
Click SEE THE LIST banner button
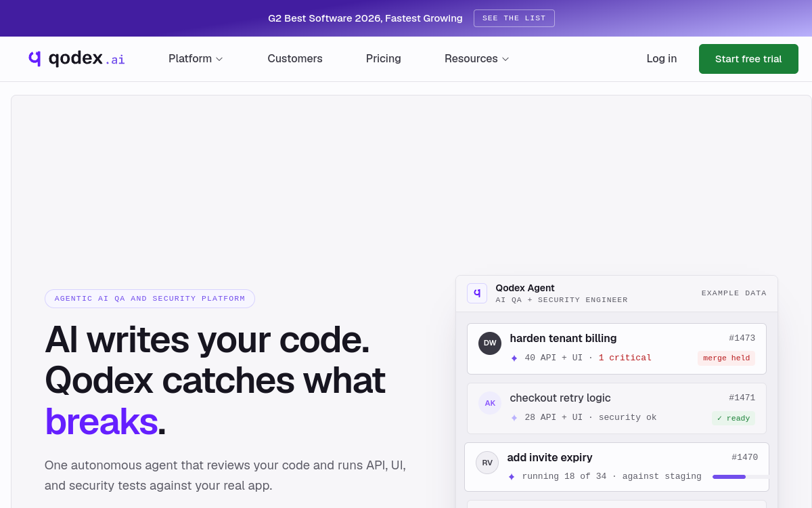[514, 18]
